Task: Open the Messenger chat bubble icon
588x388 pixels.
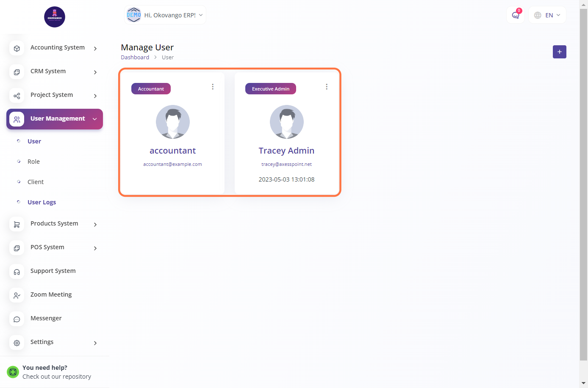Action: [17, 319]
